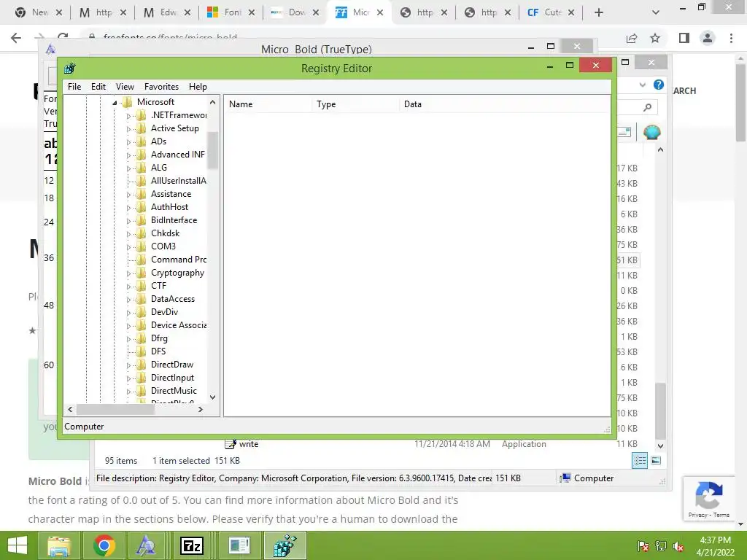Select the DirectDraw key

[x=172, y=365]
